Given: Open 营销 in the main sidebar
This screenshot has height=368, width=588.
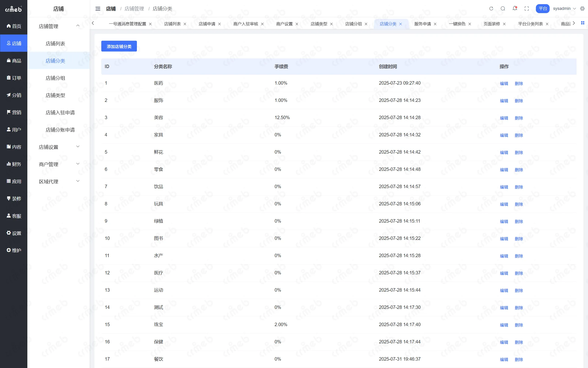Looking at the screenshot, I should [x=14, y=112].
